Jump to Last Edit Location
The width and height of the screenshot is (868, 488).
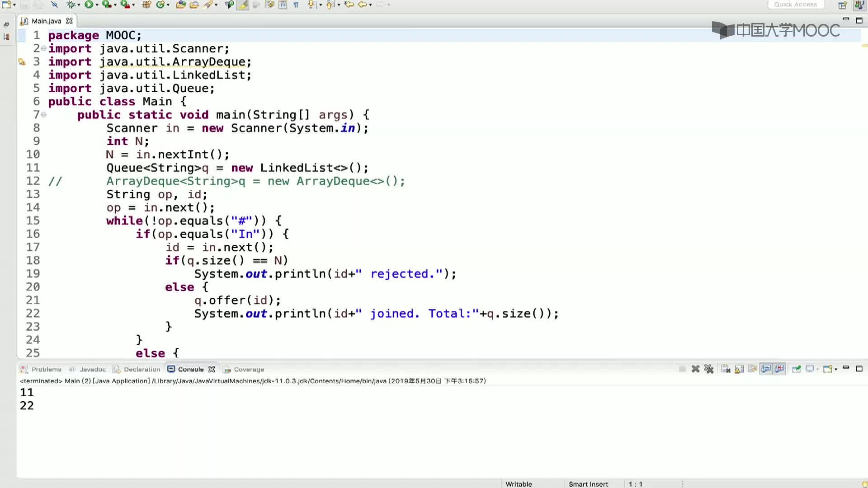click(349, 5)
